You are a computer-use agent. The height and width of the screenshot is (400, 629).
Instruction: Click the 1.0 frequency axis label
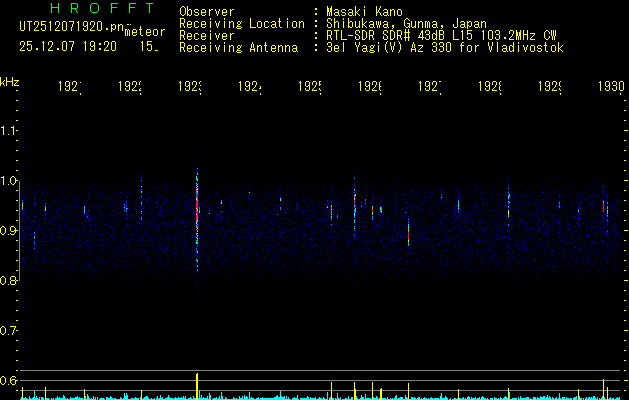8,181
